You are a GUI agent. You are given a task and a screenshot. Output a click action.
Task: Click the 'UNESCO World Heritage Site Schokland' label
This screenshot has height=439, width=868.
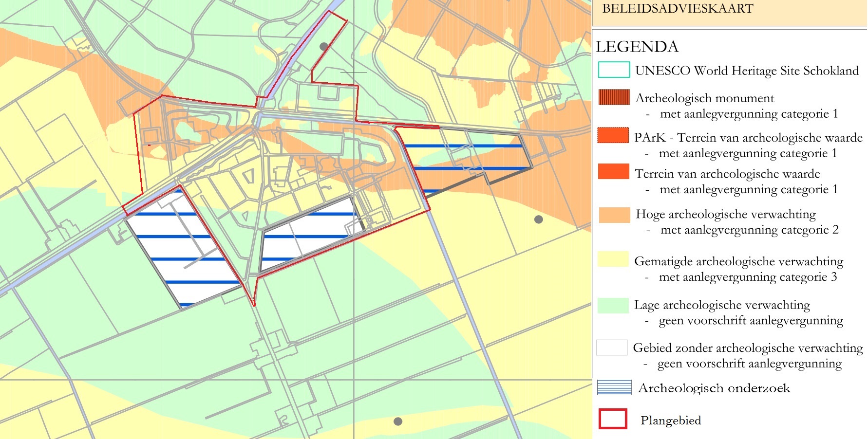click(x=747, y=71)
